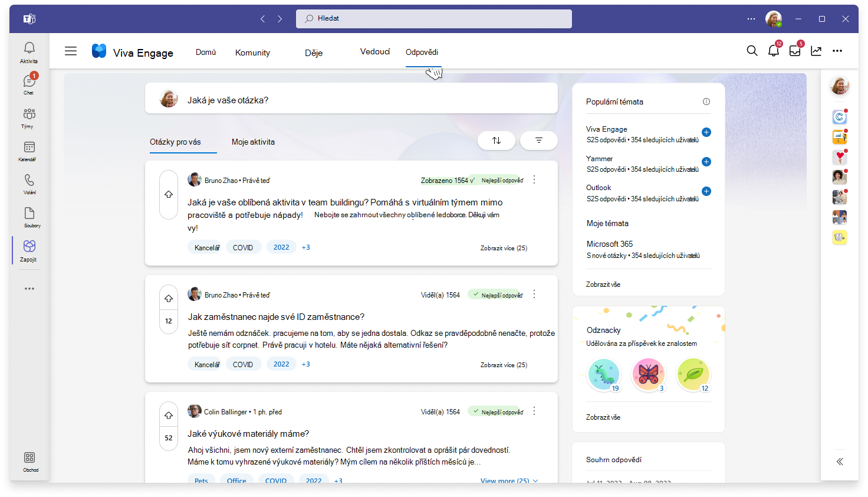Open Colin Ballinger author name
Image resolution: width=868 pixels, height=497 pixels.
click(x=225, y=412)
